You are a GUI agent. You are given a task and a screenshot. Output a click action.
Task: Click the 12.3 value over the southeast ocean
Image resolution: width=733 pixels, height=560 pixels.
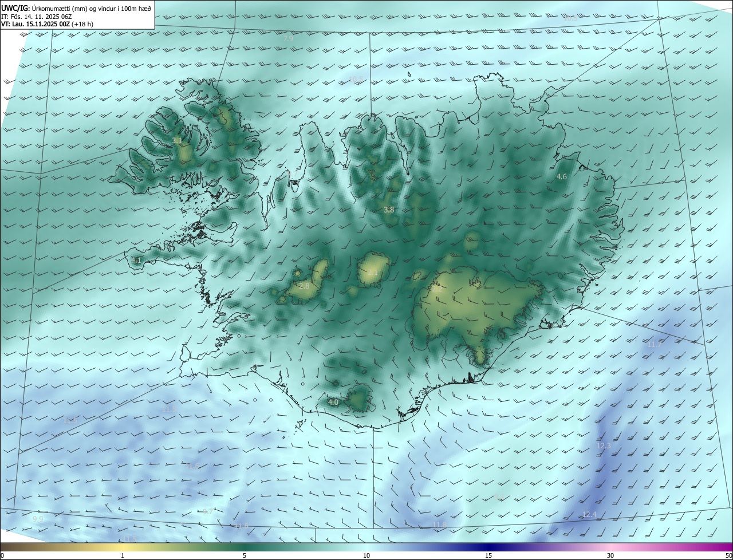[x=604, y=446]
